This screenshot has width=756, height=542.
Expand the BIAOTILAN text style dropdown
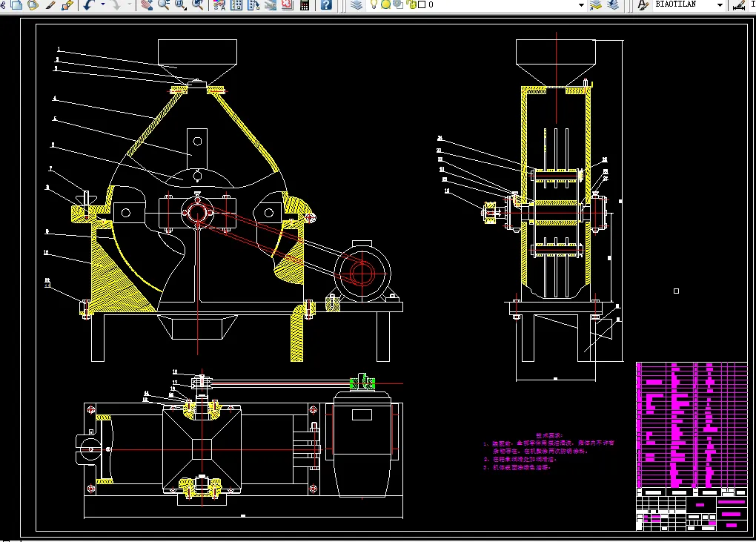coord(720,5)
